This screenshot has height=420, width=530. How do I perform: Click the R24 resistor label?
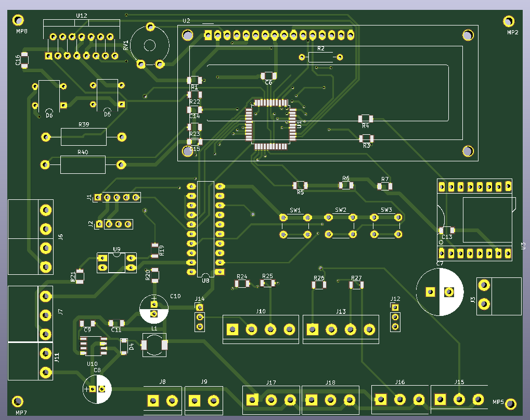pyautogui.click(x=242, y=276)
